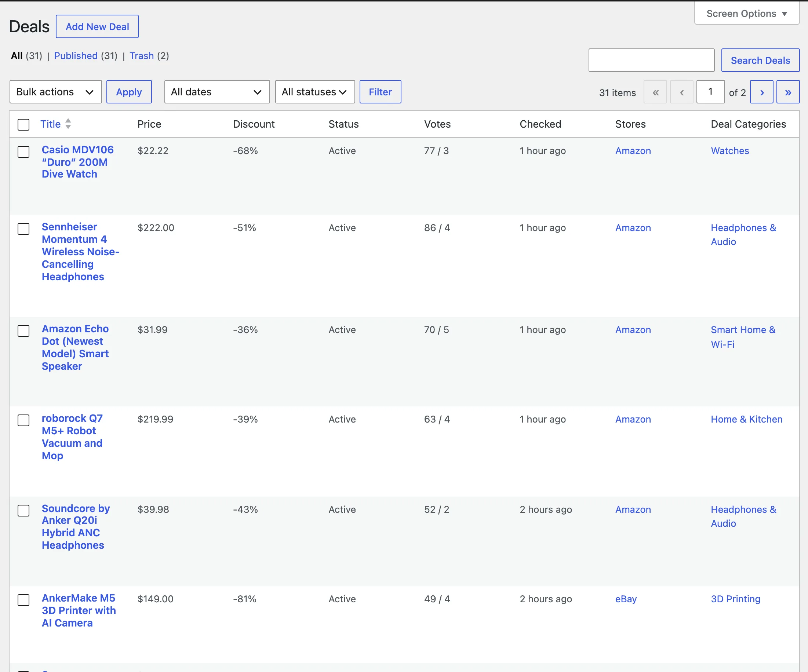808x672 pixels.
Task: Click Headphones & Audio in Soundcore row
Action: [743, 516]
